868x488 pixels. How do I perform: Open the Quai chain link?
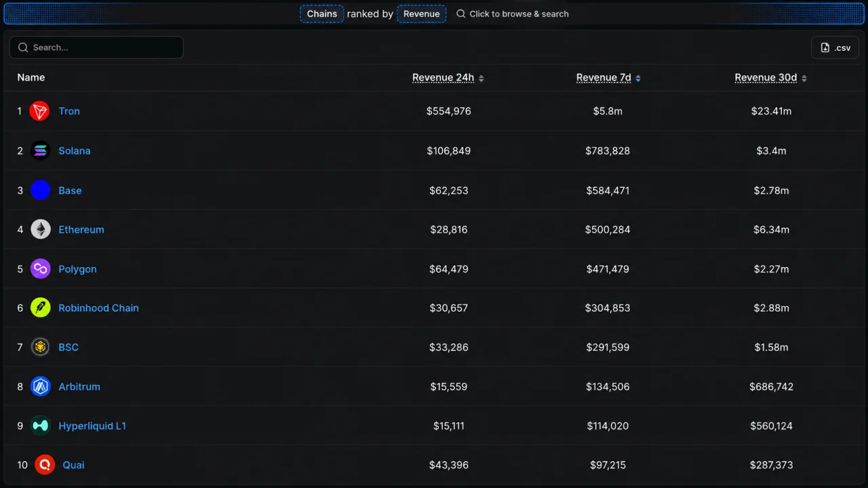(x=73, y=465)
